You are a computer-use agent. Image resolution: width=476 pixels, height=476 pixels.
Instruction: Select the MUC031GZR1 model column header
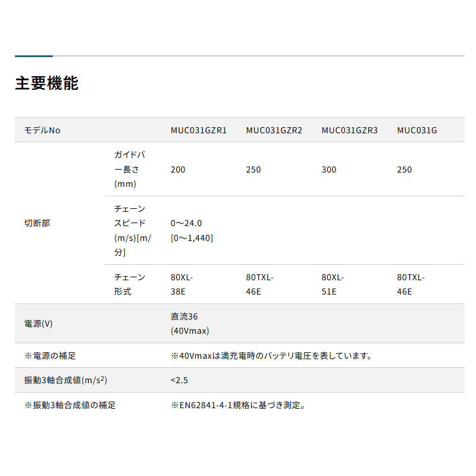[199, 130]
